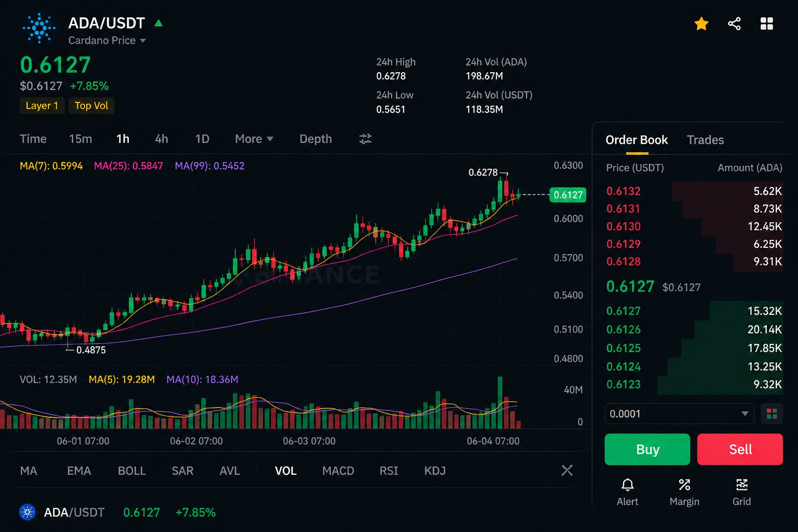This screenshot has height=532, width=798.
Task: Click ask price 0.6129 row
Action: tap(694, 244)
